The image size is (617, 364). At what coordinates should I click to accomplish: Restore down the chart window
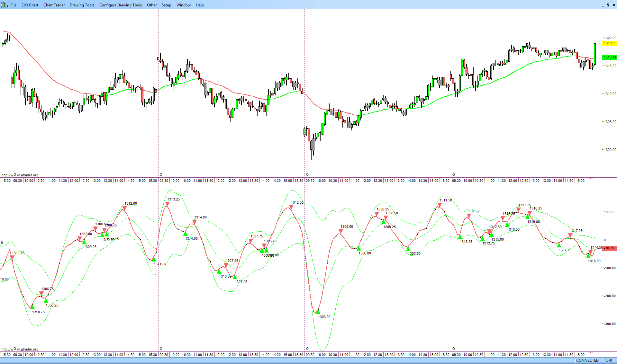tap(608, 5)
